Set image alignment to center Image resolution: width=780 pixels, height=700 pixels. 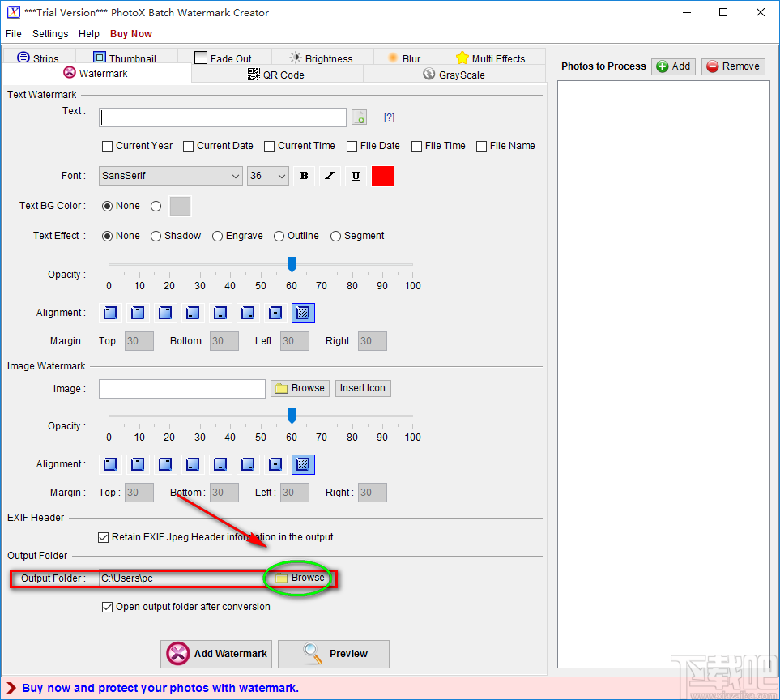[275, 464]
